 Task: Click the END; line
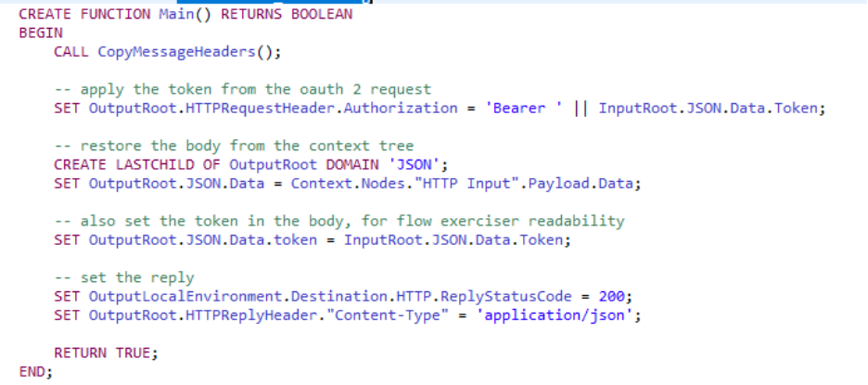pos(36,372)
